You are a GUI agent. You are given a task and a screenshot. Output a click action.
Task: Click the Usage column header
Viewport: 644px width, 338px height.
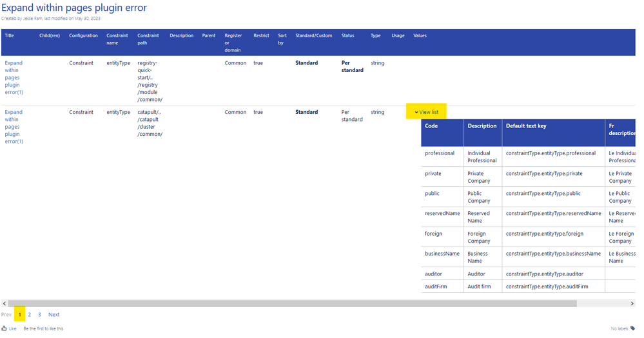[x=398, y=35]
